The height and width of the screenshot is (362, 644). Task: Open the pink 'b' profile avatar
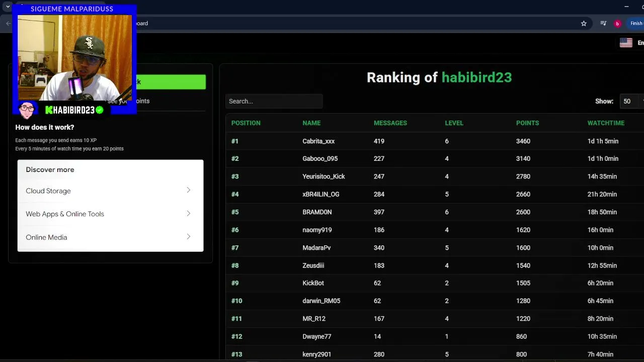(x=617, y=23)
